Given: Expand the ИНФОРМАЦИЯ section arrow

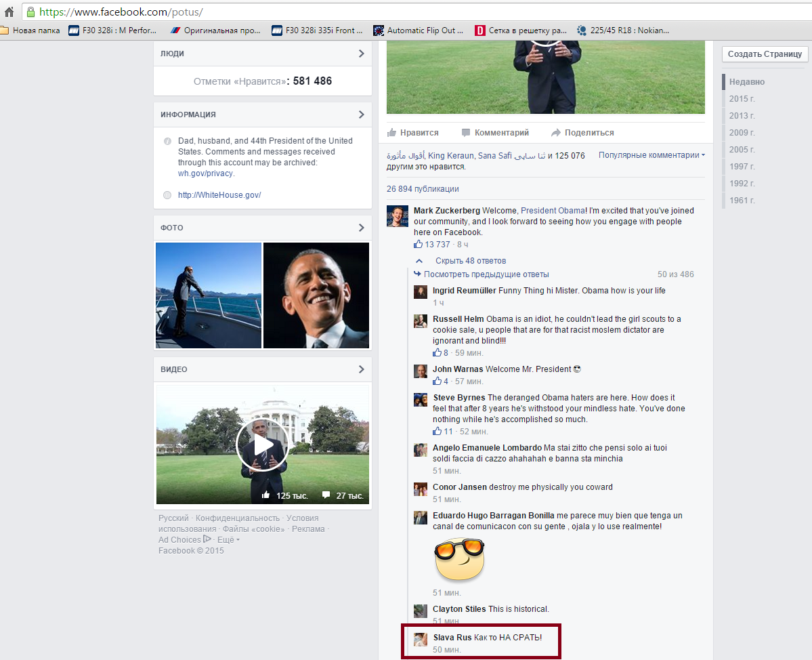Looking at the screenshot, I should (362, 115).
